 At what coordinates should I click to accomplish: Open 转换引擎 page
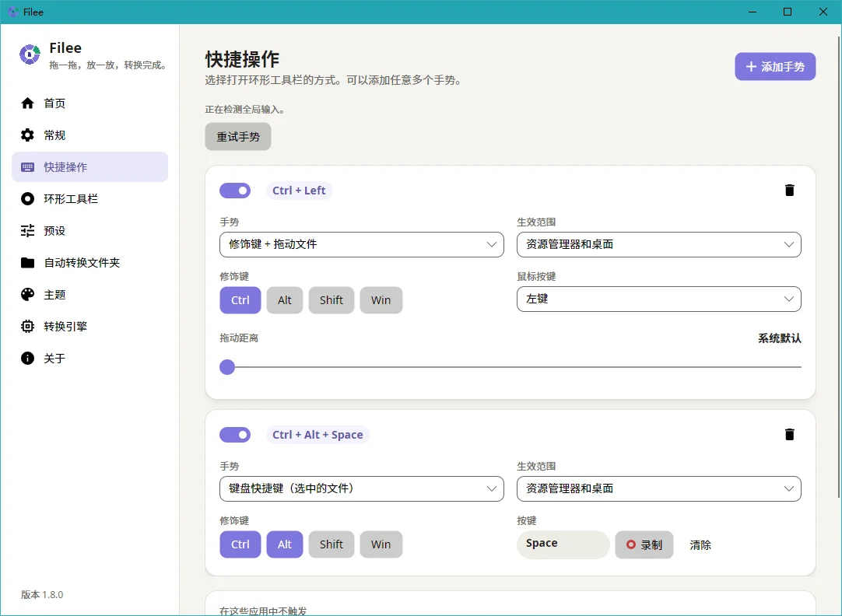point(89,326)
